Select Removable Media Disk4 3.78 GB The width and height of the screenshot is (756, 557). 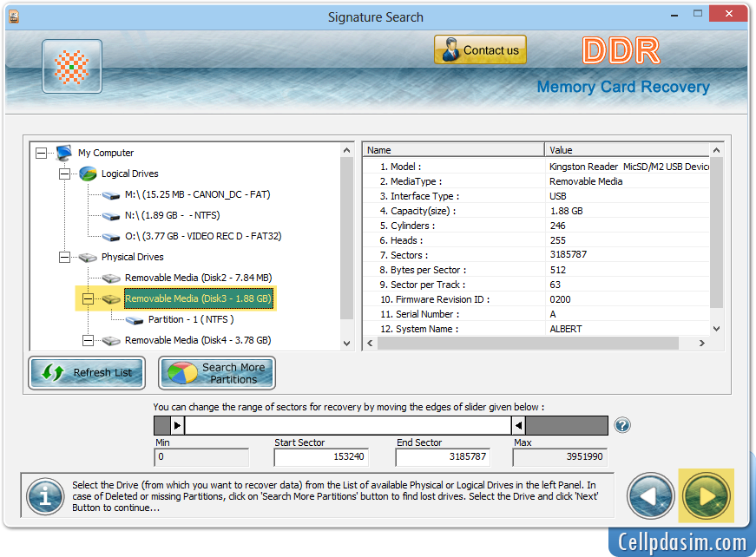pyautogui.click(x=198, y=340)
